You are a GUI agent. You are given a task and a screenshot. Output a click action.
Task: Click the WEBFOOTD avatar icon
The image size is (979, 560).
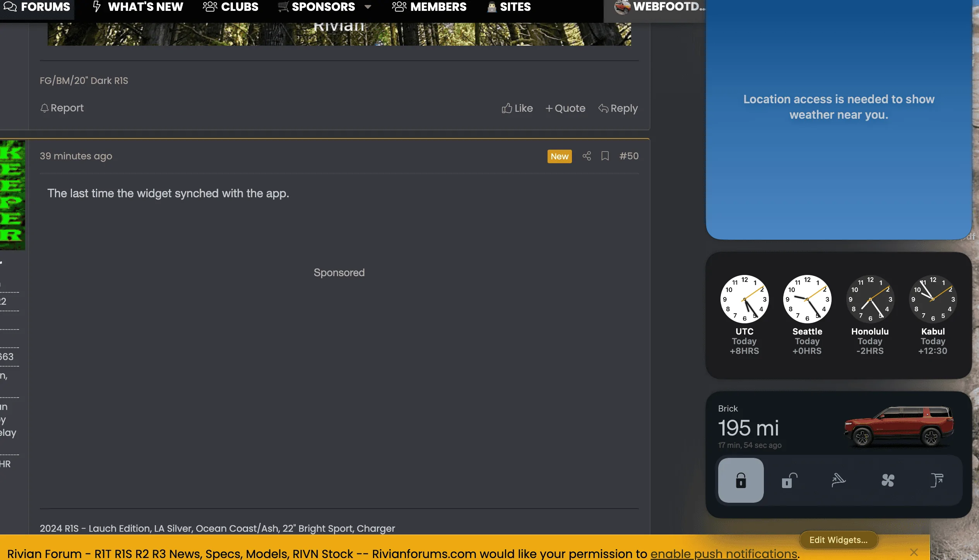622,7
